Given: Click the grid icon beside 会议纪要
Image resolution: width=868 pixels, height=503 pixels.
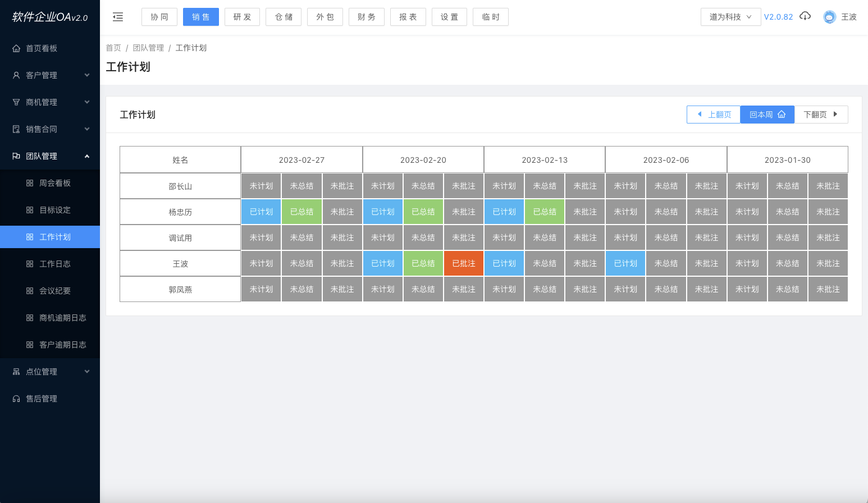Looking at the screenshot, I should [x=30, y=291].
